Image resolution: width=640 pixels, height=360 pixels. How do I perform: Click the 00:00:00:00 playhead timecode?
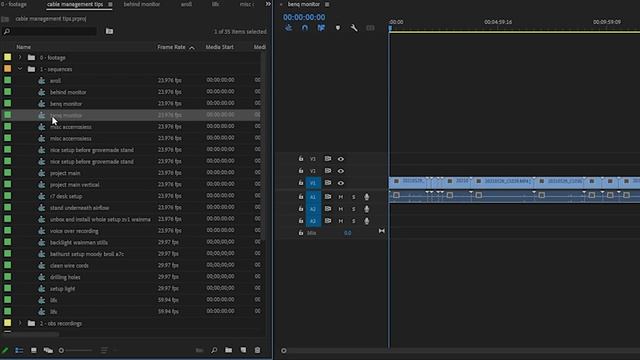(304, 17)
